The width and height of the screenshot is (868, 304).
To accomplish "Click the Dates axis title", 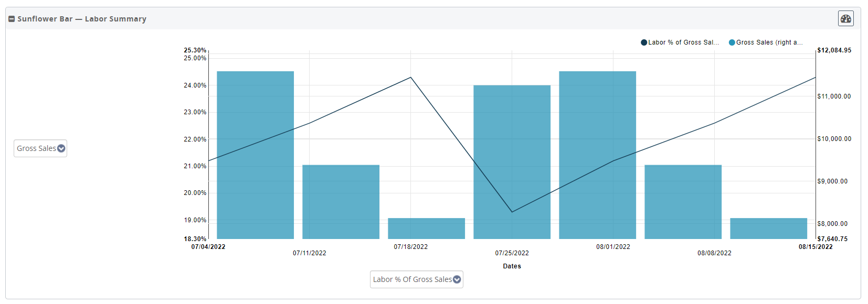I will tap(512, 266).
